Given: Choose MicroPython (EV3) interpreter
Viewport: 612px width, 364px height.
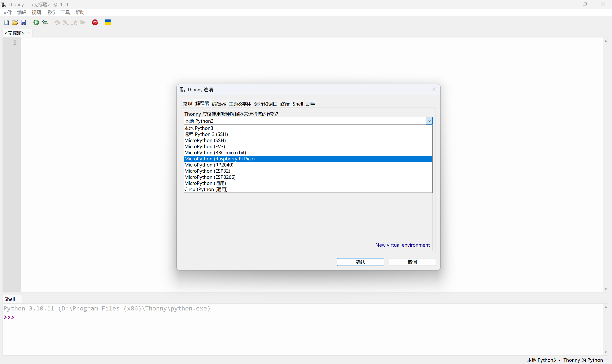Looking at the screenshot, I should tap(308, 146).
